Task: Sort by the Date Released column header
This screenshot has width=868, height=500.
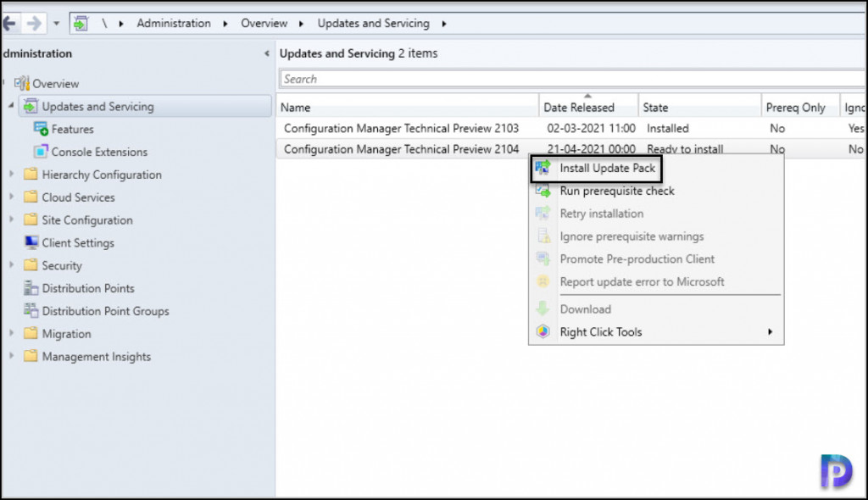Action: click(x=588, y=107)
